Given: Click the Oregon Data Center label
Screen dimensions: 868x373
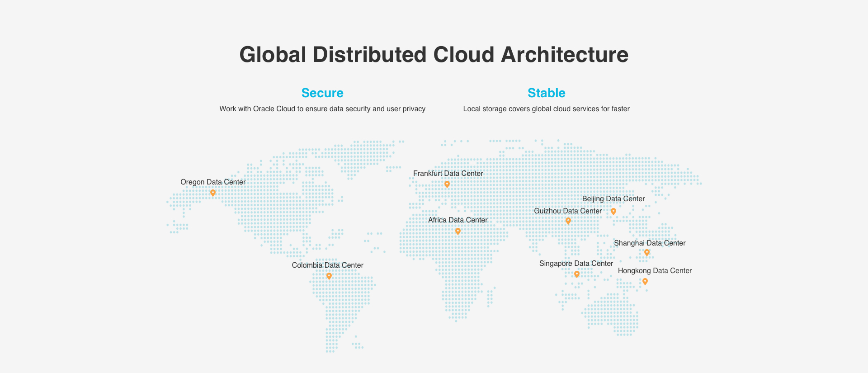Looking at the screenshot, I should point(213,182).
